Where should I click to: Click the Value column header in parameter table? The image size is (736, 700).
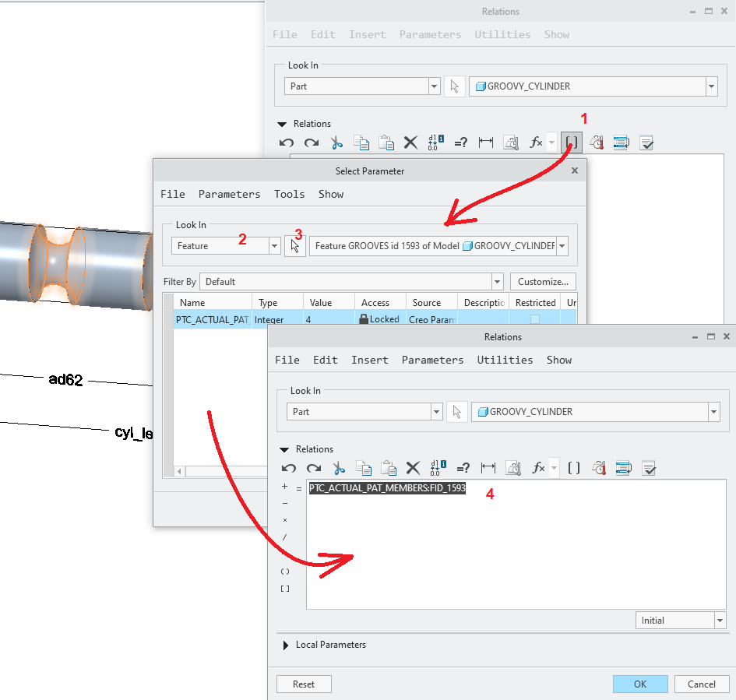pos(328,303)
